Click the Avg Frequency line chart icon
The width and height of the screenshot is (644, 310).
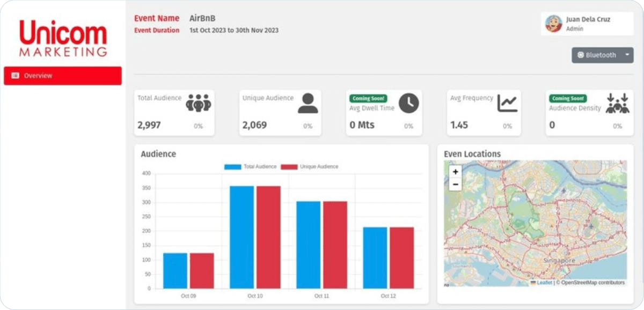pyautogui.click(x=507, y=103)
